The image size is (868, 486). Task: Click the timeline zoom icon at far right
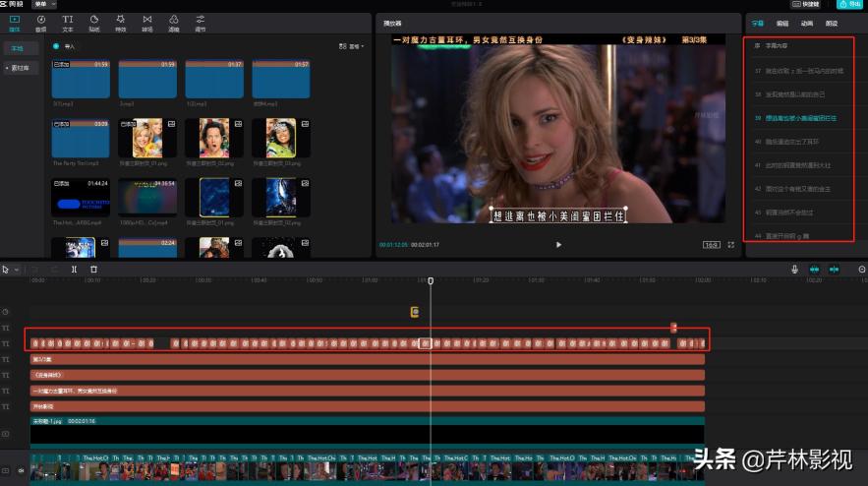pos(862,270)
